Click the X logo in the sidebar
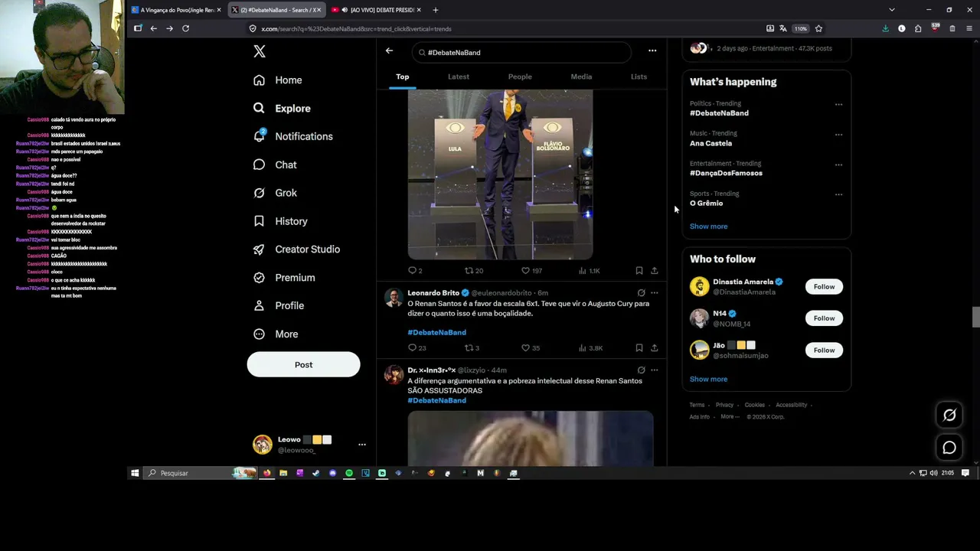Screen dimensions: 980x551 [260, 51]
